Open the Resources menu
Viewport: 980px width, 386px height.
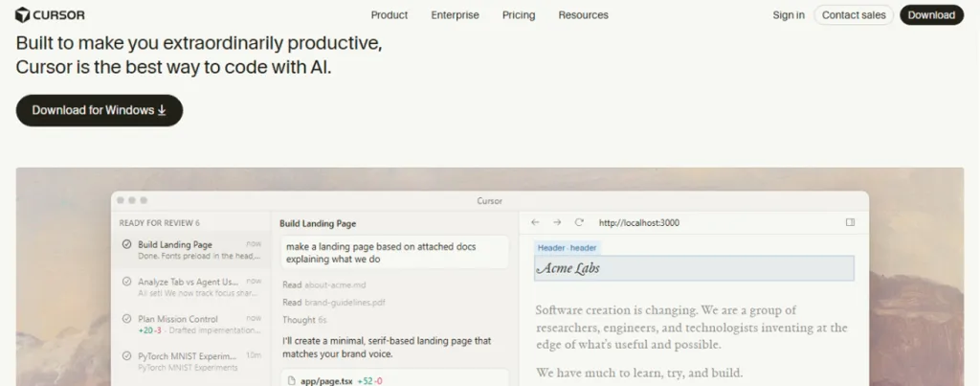tap(583, 15)
